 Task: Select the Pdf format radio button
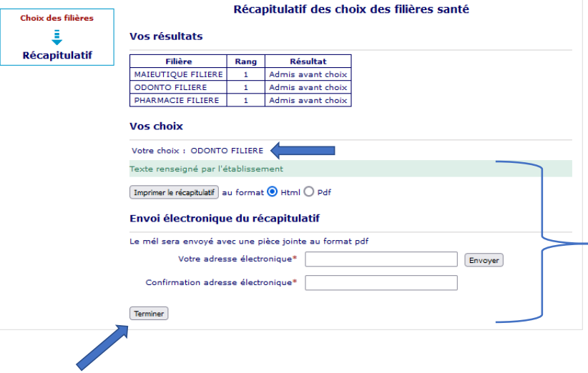pyautogui.click(x=309, y=192)
